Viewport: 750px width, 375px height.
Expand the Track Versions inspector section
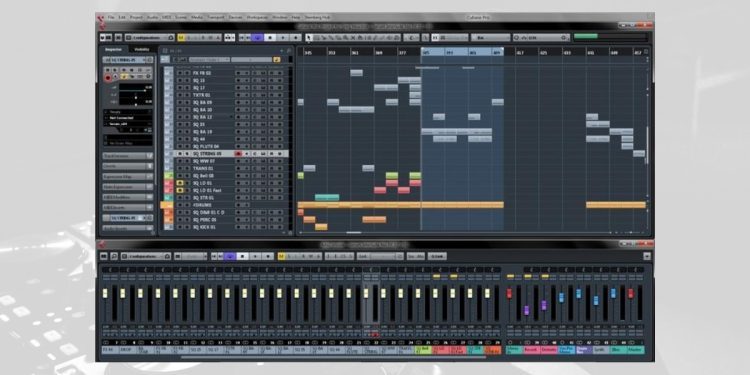click(x=128, y=156)
